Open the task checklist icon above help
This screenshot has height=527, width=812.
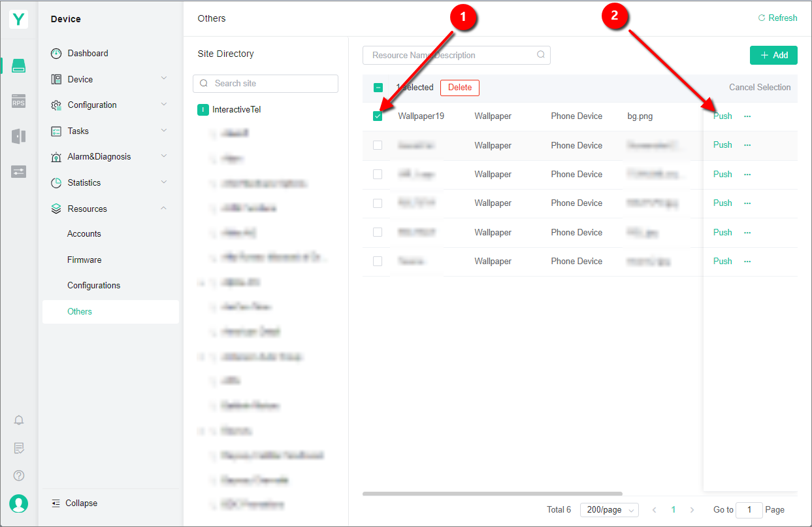tap(19, 448)
